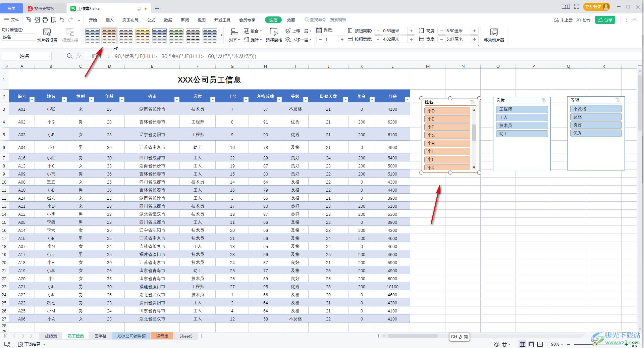Expand the Name Box dropdown

(x=50, y=56)
